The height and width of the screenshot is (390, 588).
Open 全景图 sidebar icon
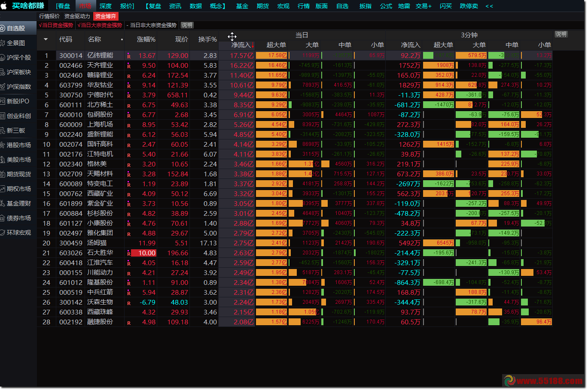3,43
